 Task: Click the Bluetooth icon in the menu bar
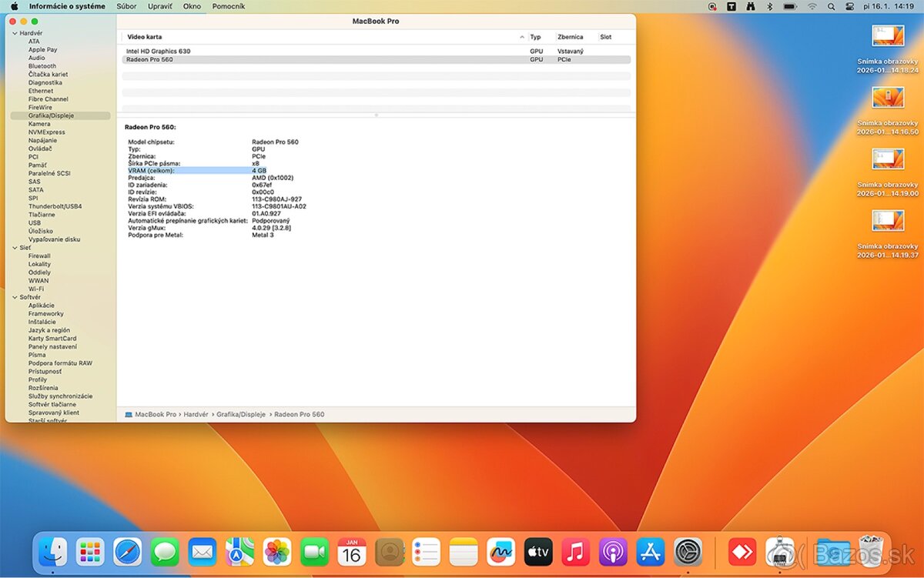coord(769,6)
